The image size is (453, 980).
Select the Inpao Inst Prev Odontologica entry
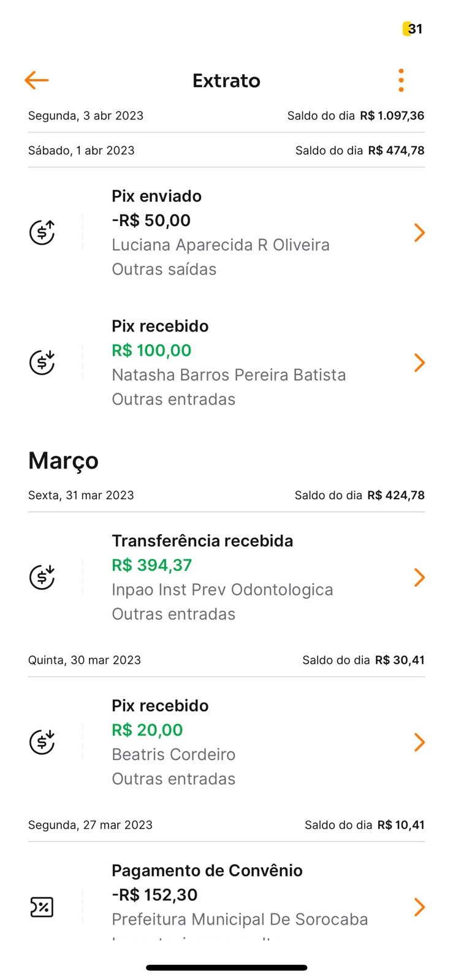(x=222, y=590)
